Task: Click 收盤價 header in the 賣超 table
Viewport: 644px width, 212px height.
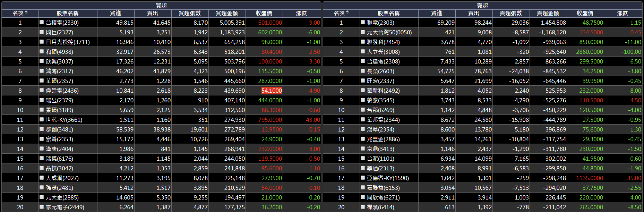Action: [x=585, y=13]
